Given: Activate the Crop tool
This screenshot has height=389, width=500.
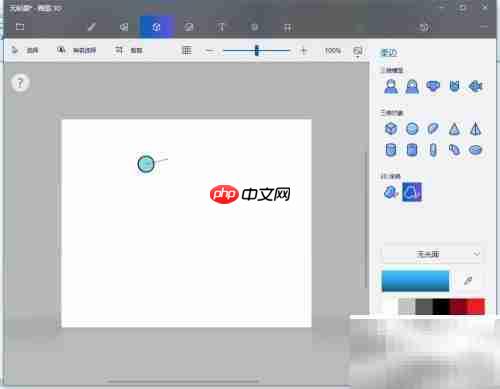Looking at the screenshot, I should pos(129,51).
